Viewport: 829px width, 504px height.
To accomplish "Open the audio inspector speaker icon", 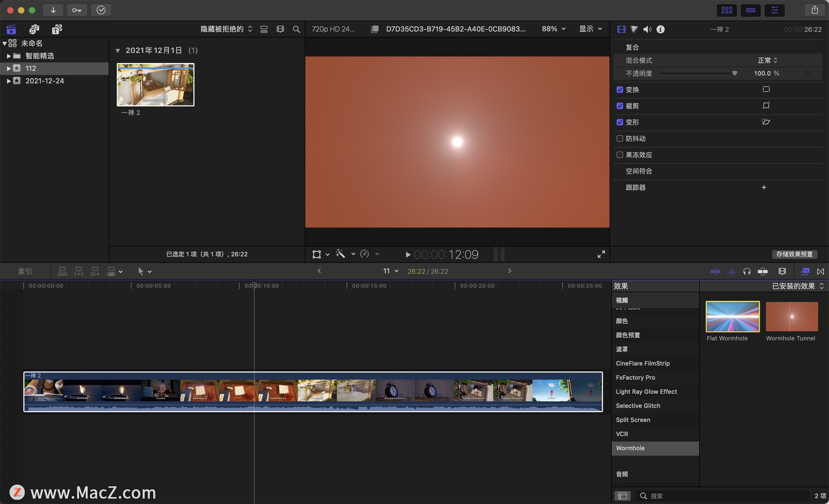I will (x=647, y=29).
